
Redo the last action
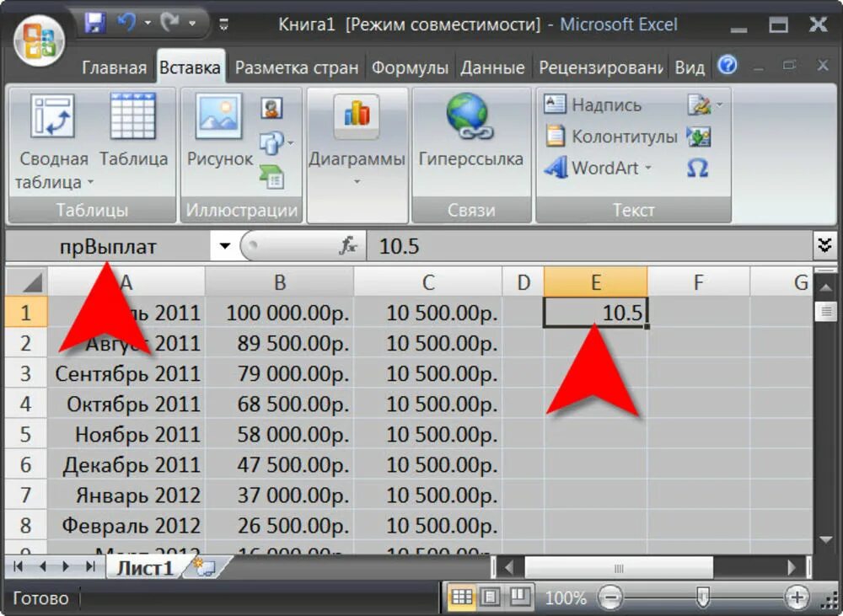[x=171, y=23]
